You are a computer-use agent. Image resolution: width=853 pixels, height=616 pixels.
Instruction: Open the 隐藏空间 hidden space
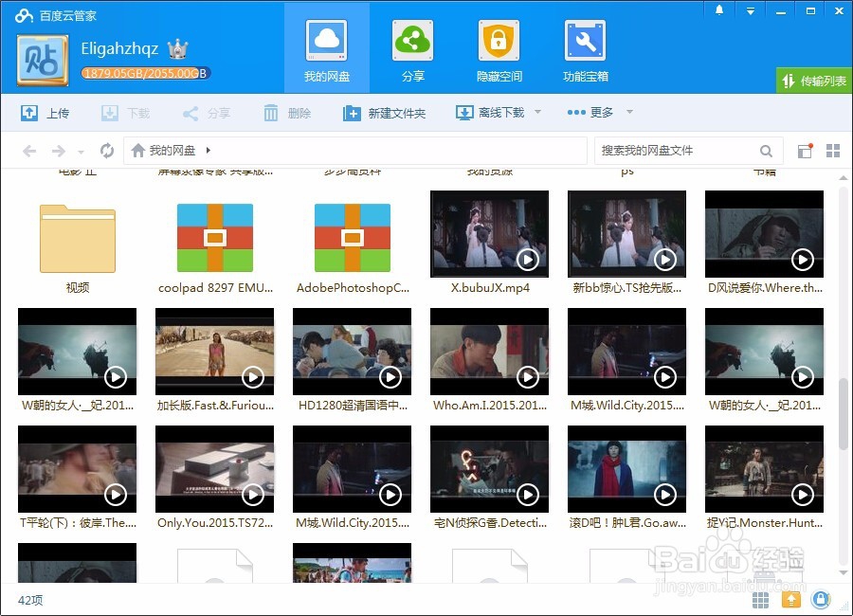(499, 47)
